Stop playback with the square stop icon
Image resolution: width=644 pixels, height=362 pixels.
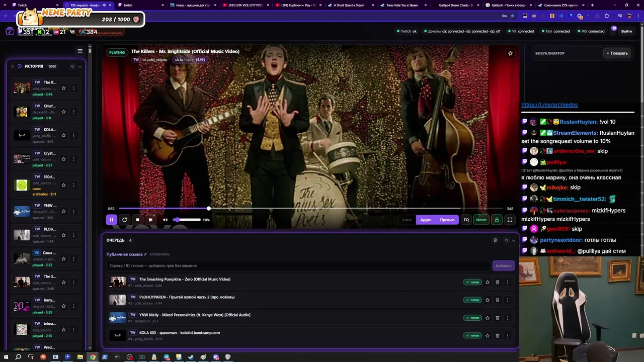(137, 220)
